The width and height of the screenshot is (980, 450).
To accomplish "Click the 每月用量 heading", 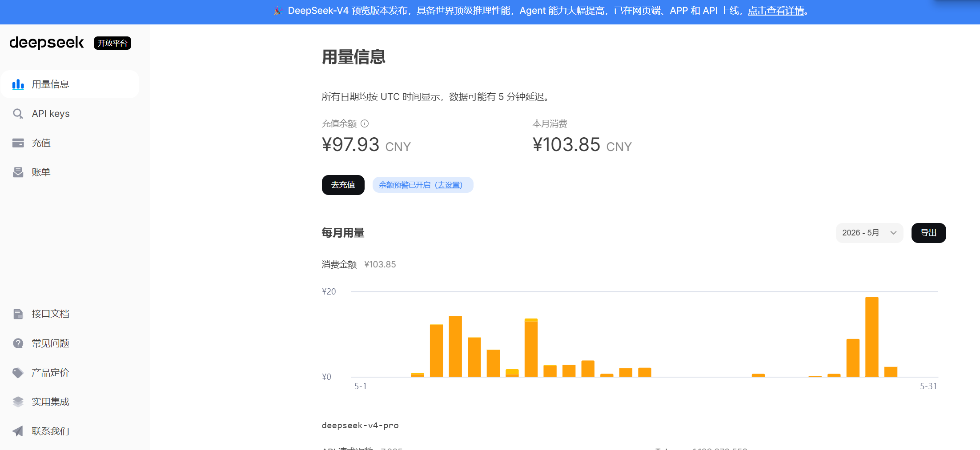I will click(343, 233).
